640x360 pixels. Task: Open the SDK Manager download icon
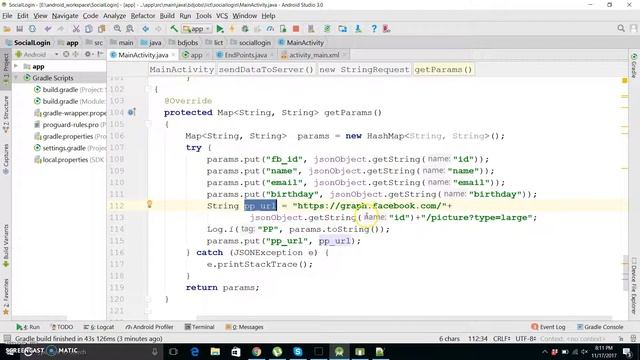(358, 29)
